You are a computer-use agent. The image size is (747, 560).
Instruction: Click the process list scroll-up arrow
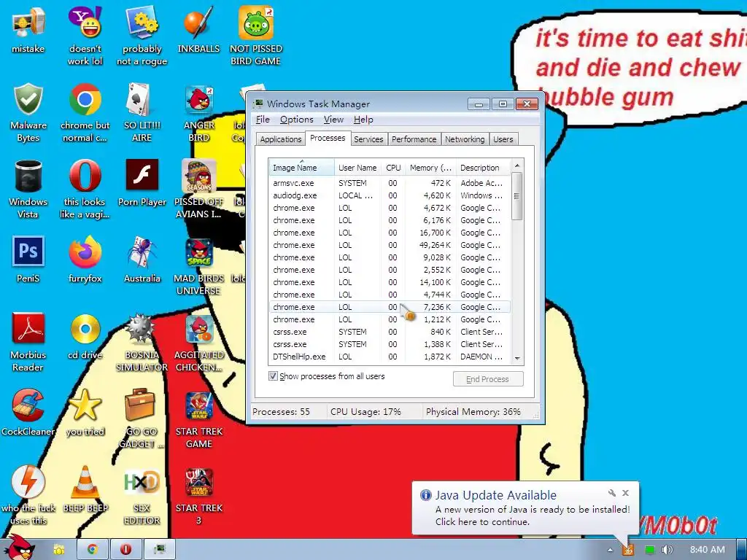(x=517, y=166)
